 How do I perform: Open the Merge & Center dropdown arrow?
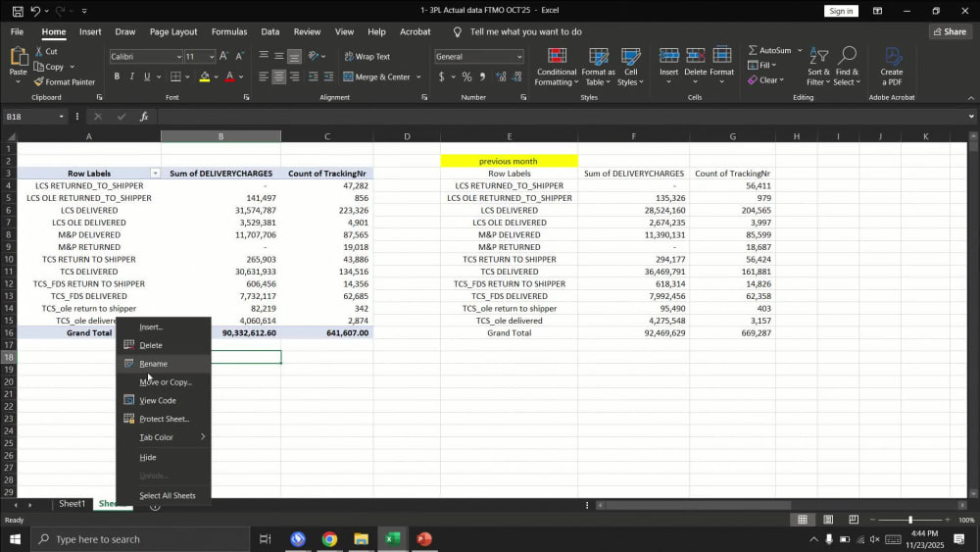pos(418,76)
